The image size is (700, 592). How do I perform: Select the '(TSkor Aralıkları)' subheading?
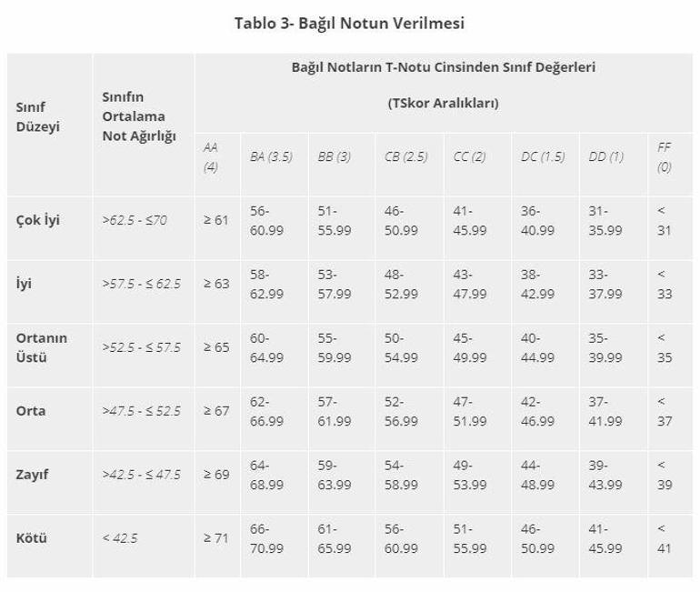point(444,103)
